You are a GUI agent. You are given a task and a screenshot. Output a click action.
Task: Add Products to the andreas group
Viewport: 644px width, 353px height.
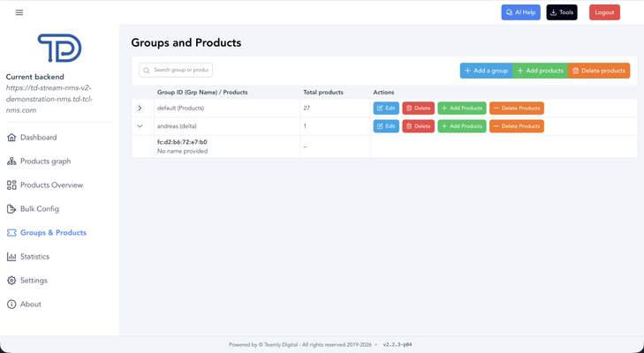click(x=461, y=126)
